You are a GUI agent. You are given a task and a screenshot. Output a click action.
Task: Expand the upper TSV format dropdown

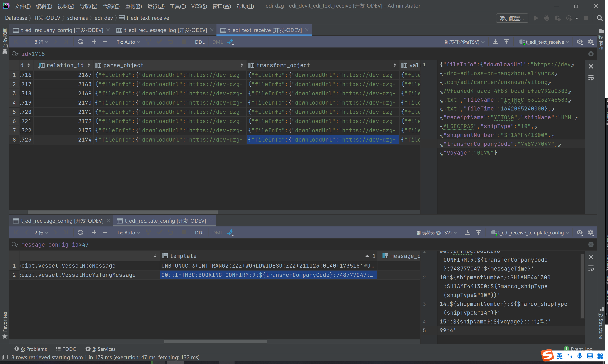[464, 42]
